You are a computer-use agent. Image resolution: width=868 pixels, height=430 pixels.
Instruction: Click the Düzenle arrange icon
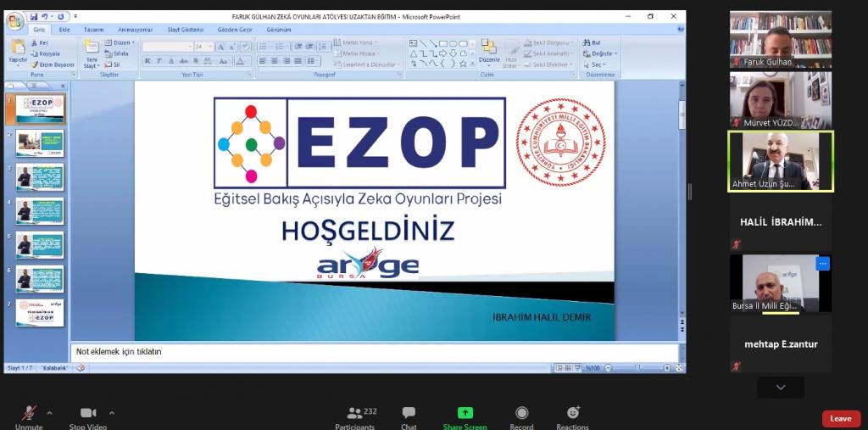pyautogui.click(x=489, y=47)
